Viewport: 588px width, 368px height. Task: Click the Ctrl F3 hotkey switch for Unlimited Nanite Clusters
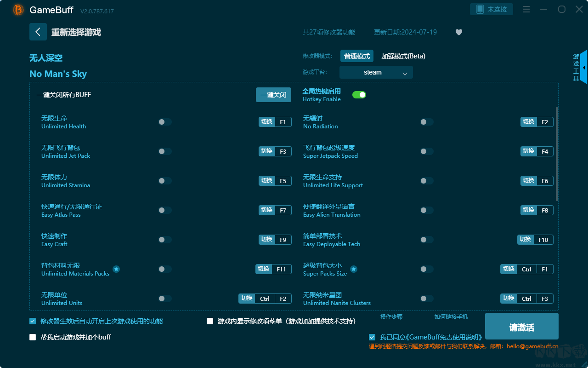pos(527,299)
